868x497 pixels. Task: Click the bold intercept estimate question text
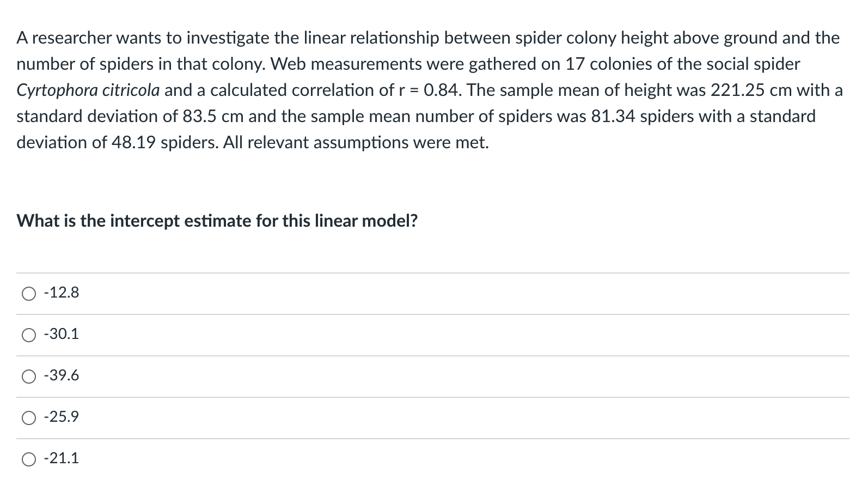tap(217, 221)
